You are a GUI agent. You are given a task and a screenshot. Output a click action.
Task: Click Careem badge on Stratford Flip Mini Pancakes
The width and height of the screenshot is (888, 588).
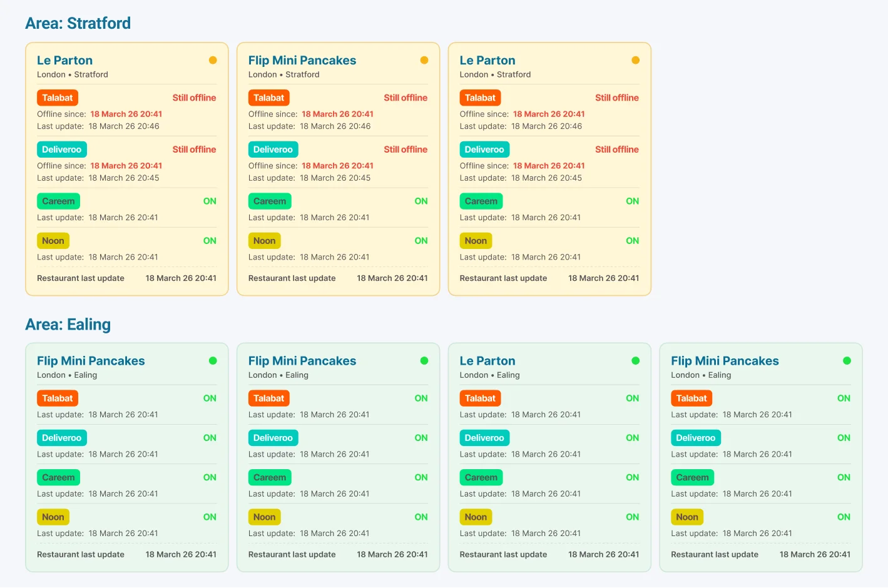[x=270, y=201]
